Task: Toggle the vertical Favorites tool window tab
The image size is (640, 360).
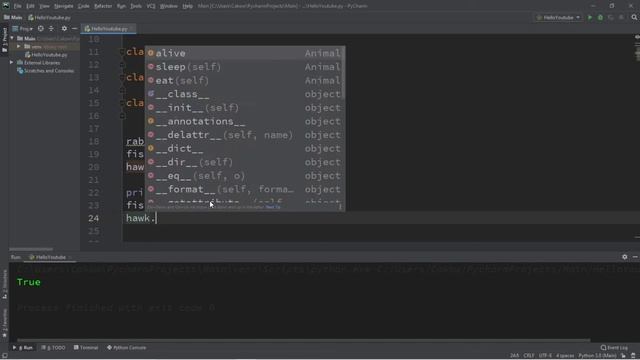Action: coord(4,323)
